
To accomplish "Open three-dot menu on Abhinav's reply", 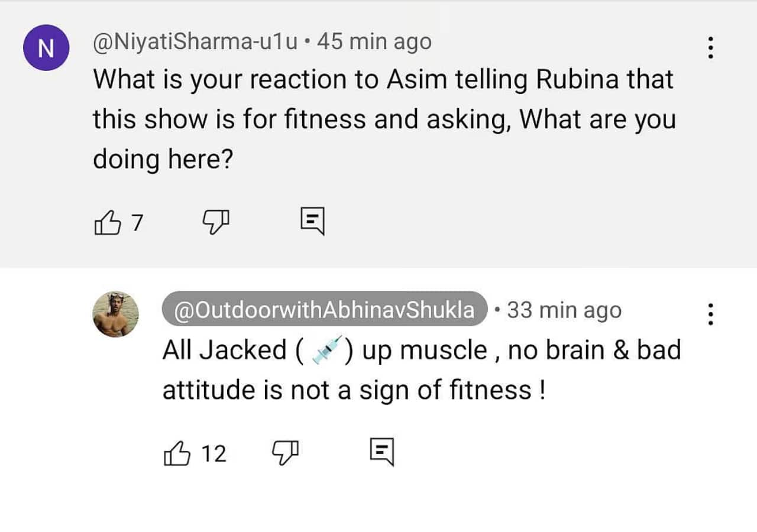I will [x=711, y=314].
